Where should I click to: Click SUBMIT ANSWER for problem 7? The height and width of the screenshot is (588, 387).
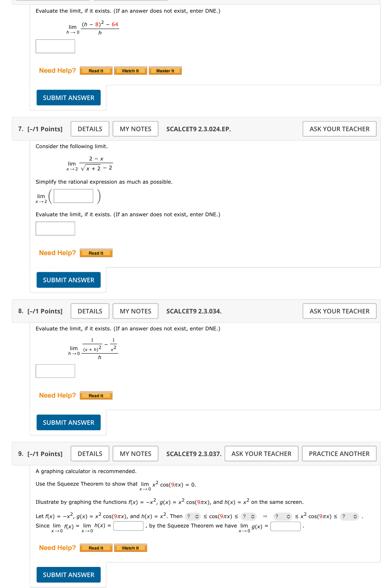pyautogui.click(x=68, y=280)
